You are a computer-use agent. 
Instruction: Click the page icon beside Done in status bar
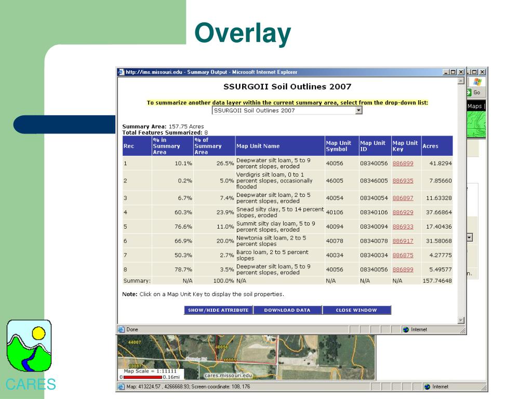point(121,329)
